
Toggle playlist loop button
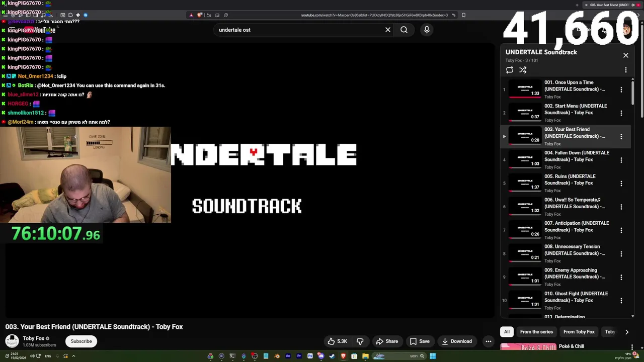[x=510, y=70]
